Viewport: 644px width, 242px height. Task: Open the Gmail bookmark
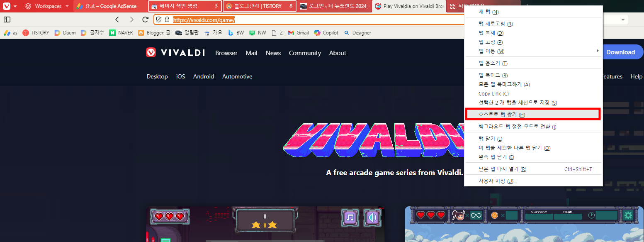[299, 32]
